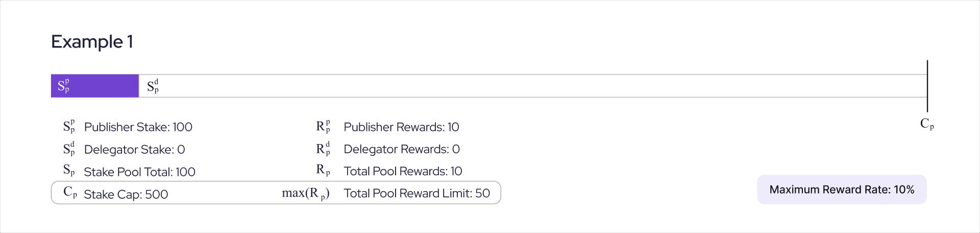Click the Stake Cap: 500 text
Screen dimensions: 980x233
click(126, 194)
